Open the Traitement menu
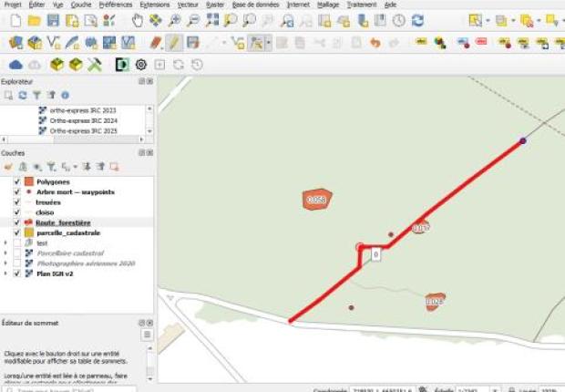Screen dimensions: 565x392 click(362, 5)
